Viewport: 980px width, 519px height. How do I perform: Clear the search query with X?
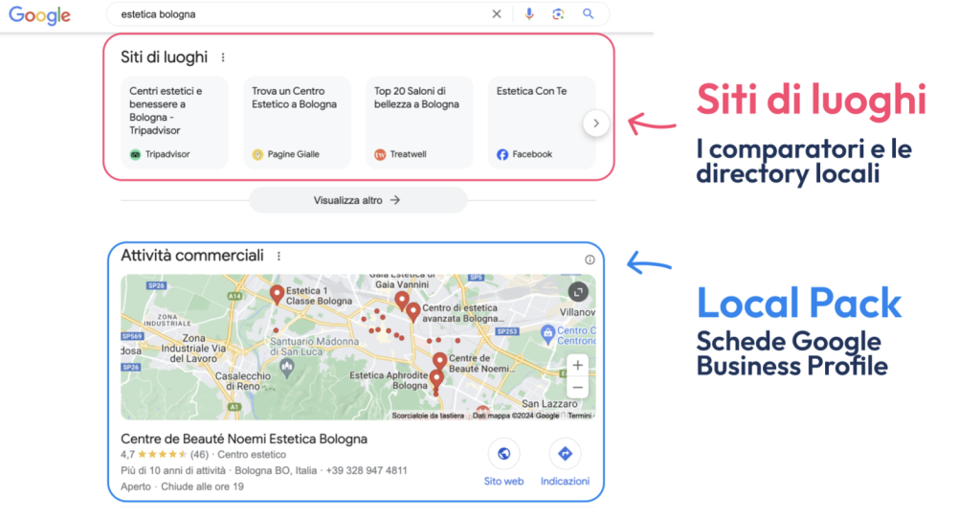pos(497,13)
